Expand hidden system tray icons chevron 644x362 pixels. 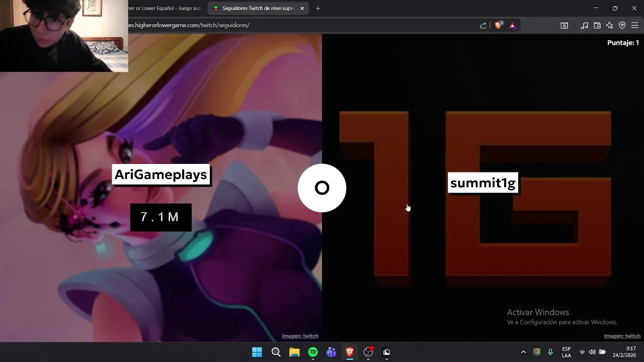(x=523, y=352)
